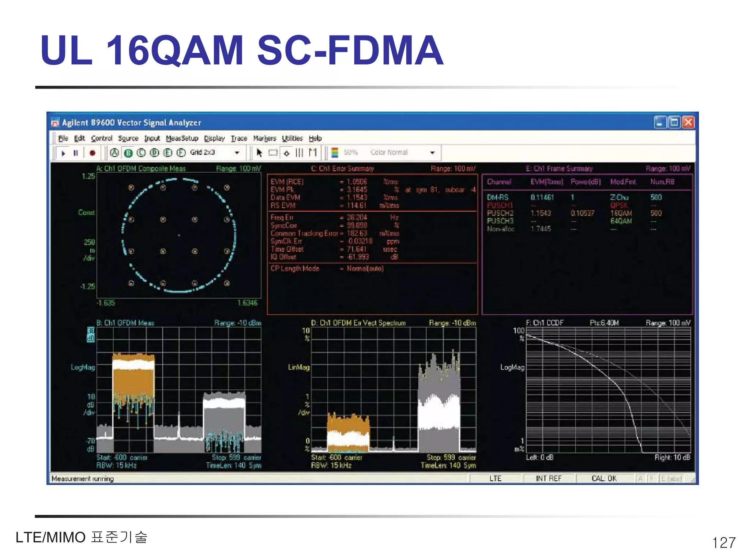Start measurement with the play button
Image resolution: width=749 pixels, height=560 pixels.
click(63, 153)
